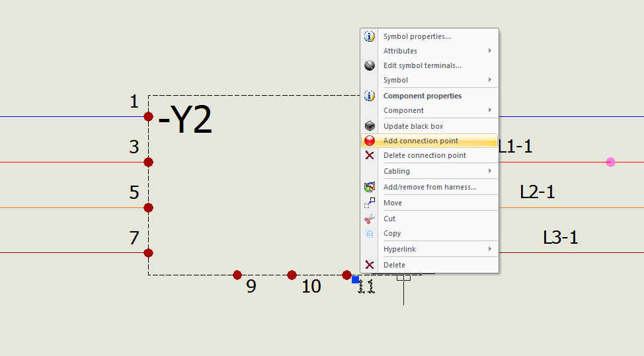This screenshot has width=644, height=356.
Task: Click the Copy icon in the context menu
Action: (x=370, y=233)
